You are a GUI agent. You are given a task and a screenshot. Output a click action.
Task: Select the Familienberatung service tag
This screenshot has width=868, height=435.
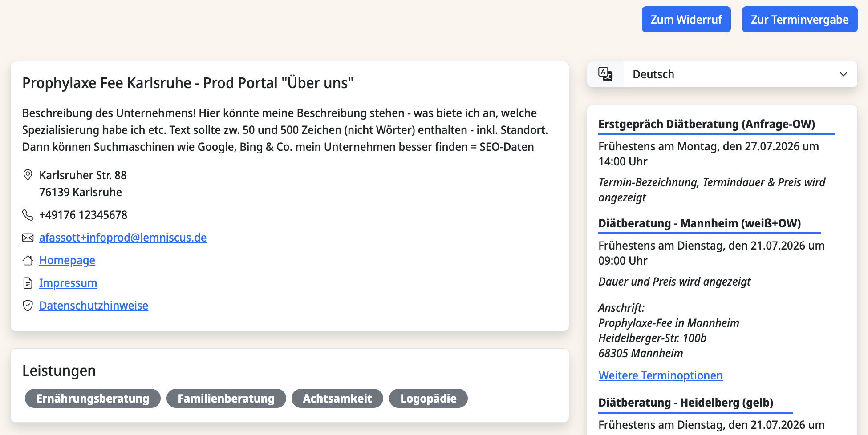(x=226, y=398)
